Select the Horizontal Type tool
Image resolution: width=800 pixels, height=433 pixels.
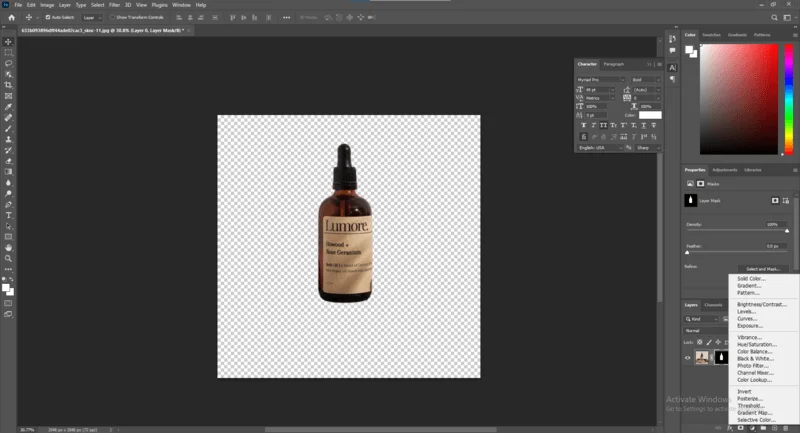(8, 214)
